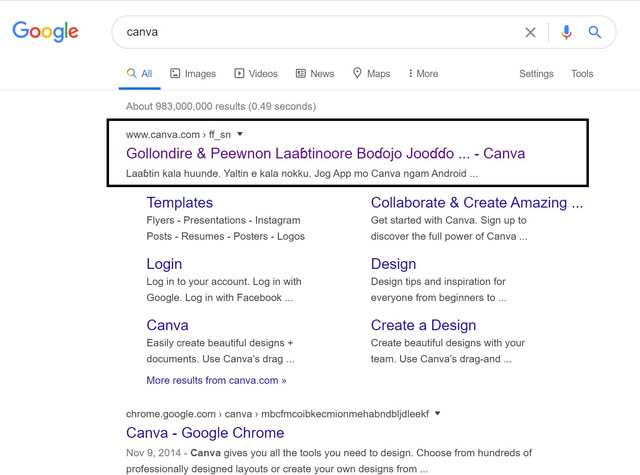This screenshot has width=640, height=475.
Task: Open the Login sitelink
Action: 164,264
